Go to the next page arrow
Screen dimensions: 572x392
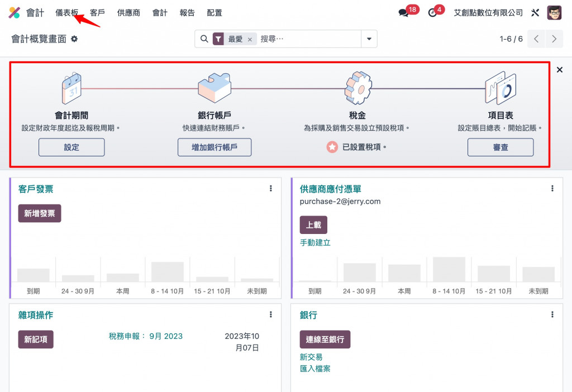tap(554, 39)
